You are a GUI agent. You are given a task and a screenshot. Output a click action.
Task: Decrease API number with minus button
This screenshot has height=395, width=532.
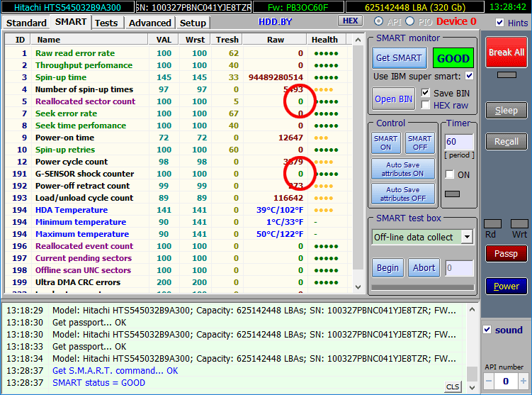(x=489, y=381)
